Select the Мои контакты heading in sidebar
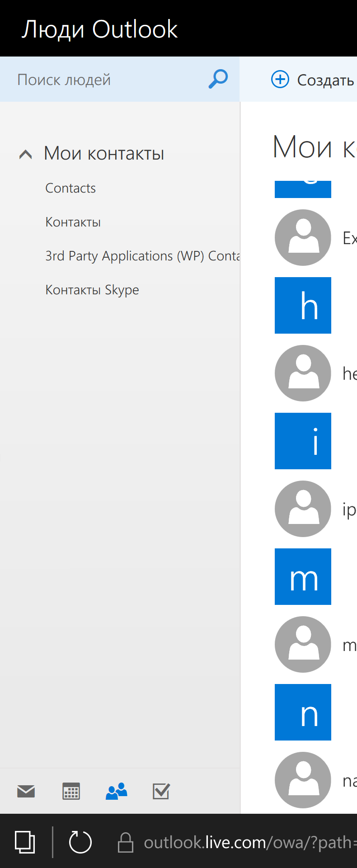Viewport: 357px width, 868px height. point(104,153)
